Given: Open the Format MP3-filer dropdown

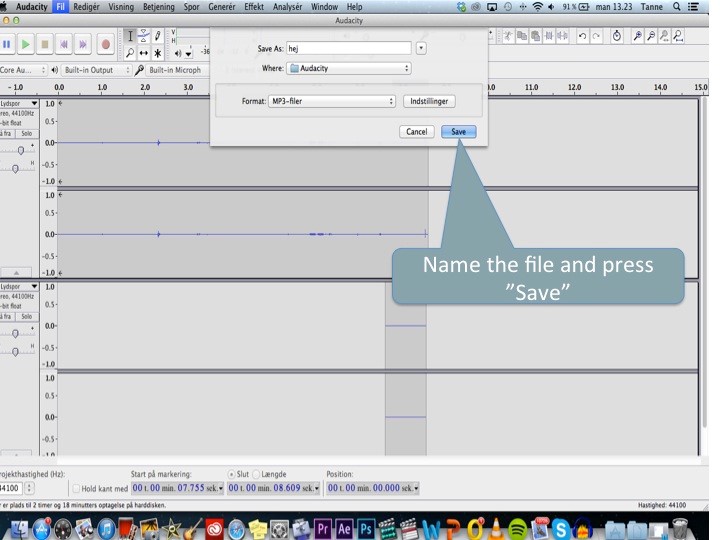Looking at the screenshot, I should [x=332, y=101].
